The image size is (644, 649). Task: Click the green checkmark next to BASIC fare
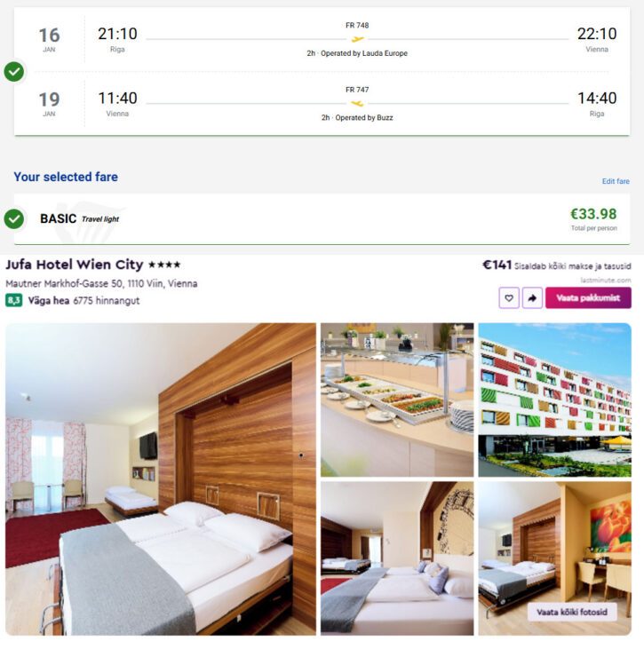tap(14, 219)
